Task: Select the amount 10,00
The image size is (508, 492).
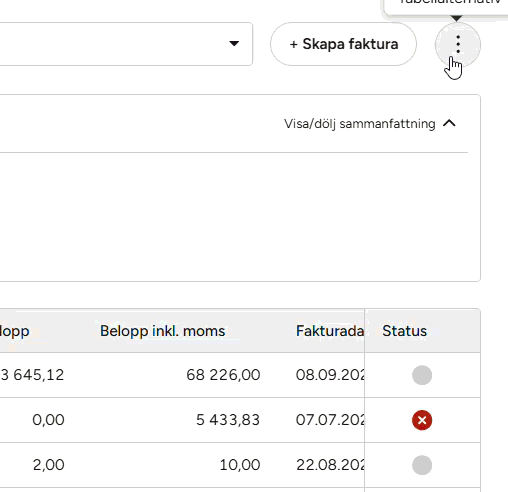Action: 240,465
